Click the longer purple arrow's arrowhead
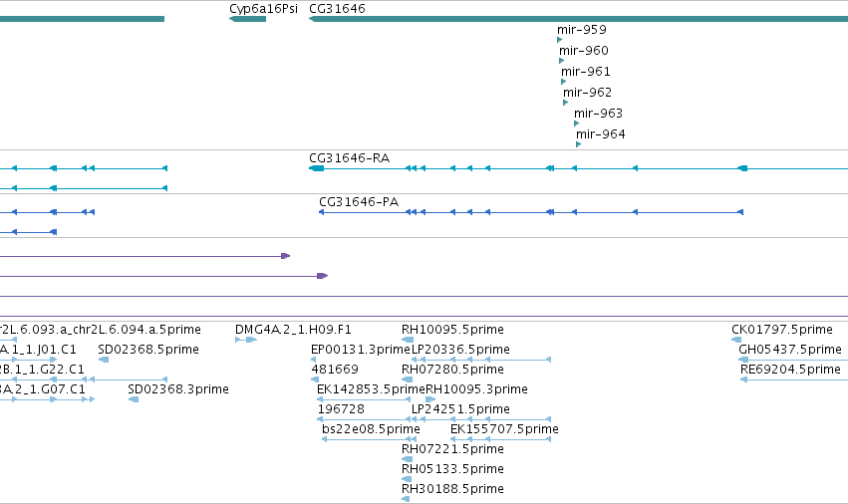 pos(322,276)
